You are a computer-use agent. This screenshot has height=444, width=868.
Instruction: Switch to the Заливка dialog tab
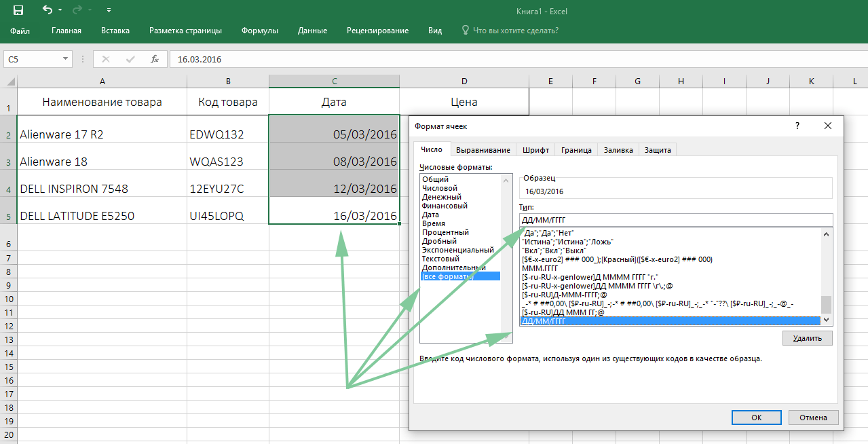click(x=618, y=150)
